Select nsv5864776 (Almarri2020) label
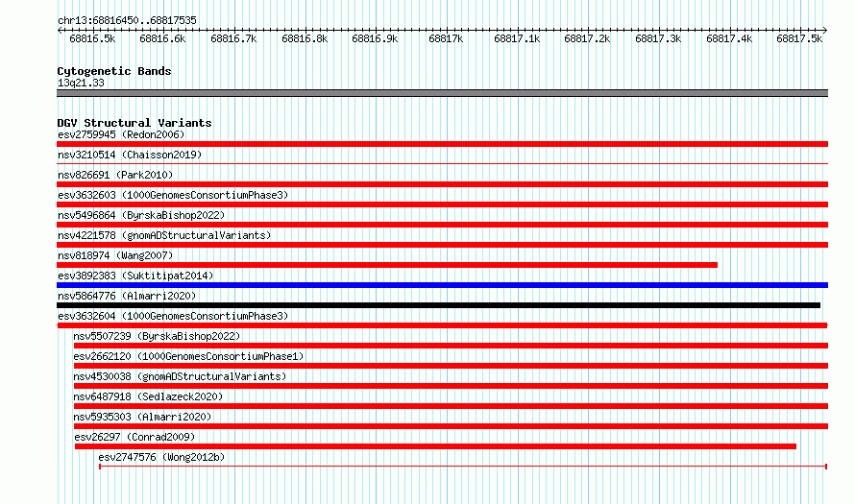 click(127, 296)
